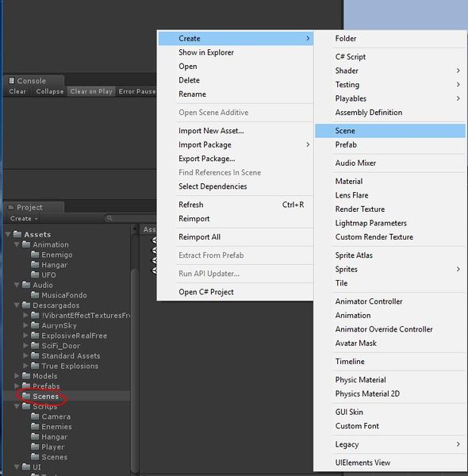Choose Reimport option
The height and width of the screenshot is (476, 468).
tap(236, 219)
